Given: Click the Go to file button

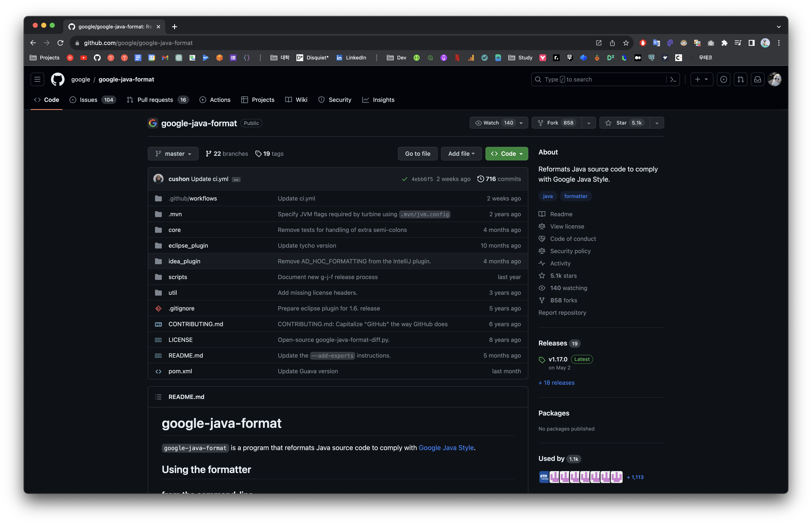Looking at the screenshot, I should pos(417,154).
